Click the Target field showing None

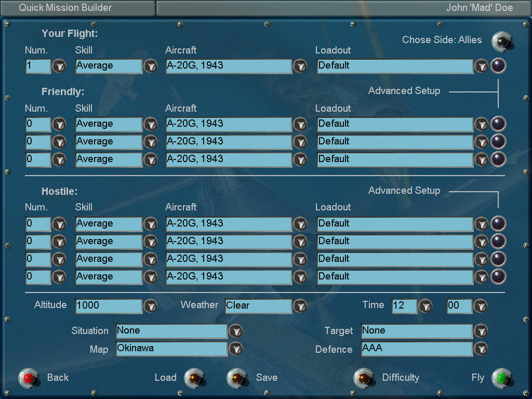click(x=417, y=331)
